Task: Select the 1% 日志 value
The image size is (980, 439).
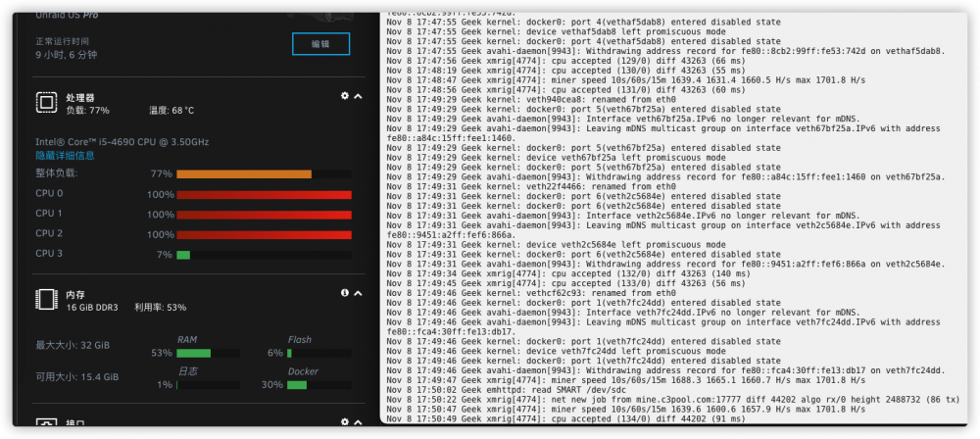Action: (165, 384)
